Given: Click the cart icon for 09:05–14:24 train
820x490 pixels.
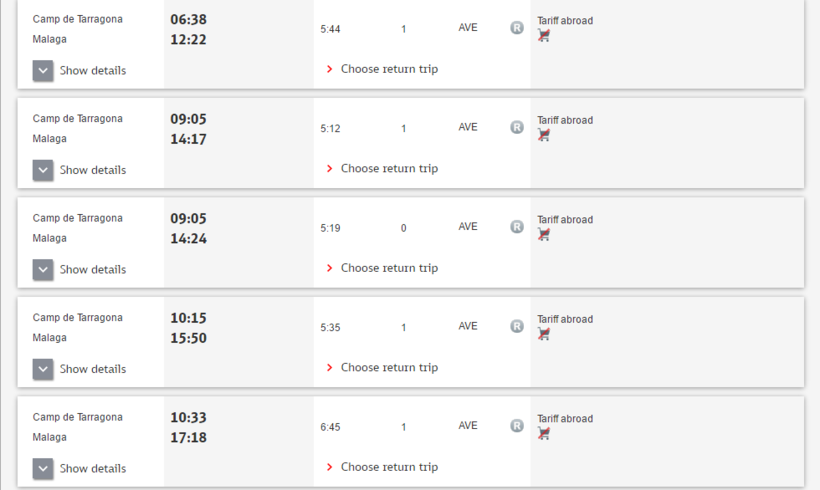Looking at the screenshot, I should [544, 235].
